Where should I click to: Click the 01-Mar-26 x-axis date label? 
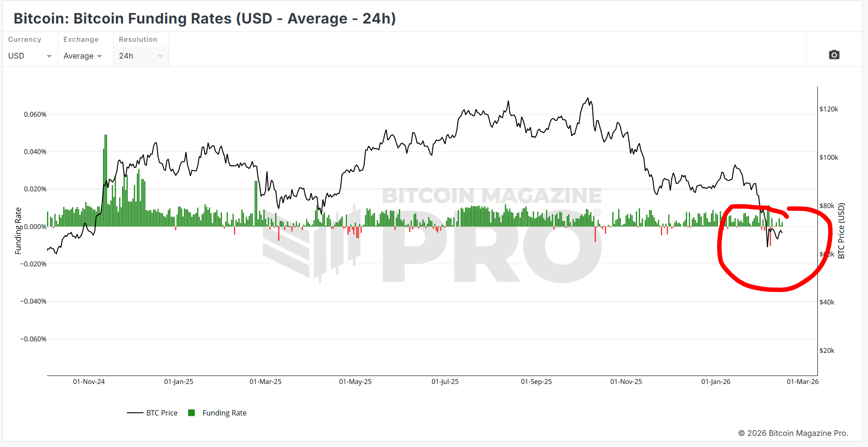pyautogui.click(x=802, y=382)
